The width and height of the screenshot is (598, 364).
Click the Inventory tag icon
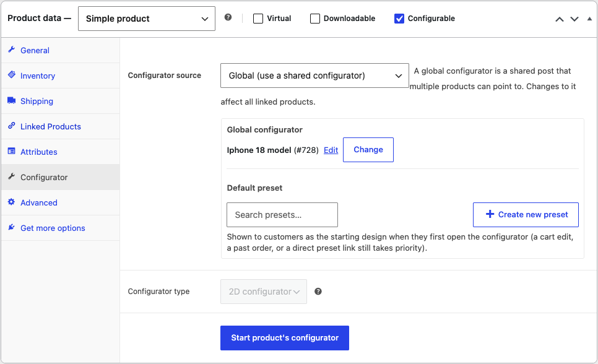[x=11, y=75]
